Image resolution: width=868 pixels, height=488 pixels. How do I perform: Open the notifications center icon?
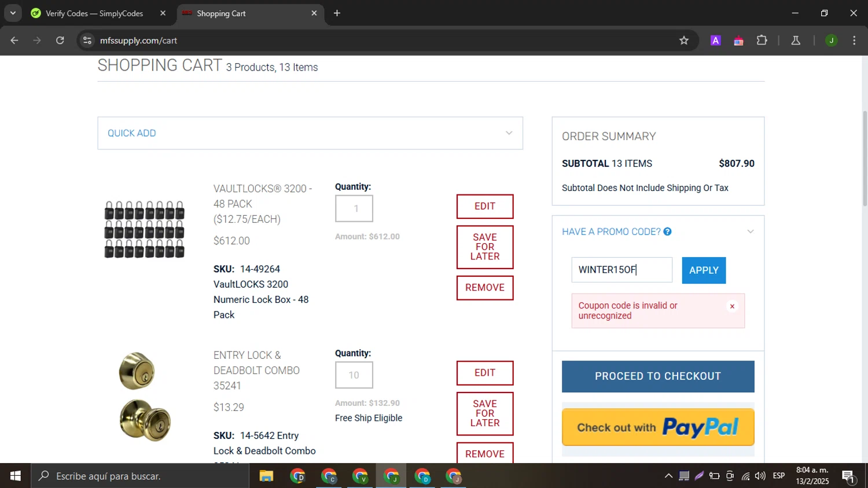pyautogui.click(x=849, y=476)
